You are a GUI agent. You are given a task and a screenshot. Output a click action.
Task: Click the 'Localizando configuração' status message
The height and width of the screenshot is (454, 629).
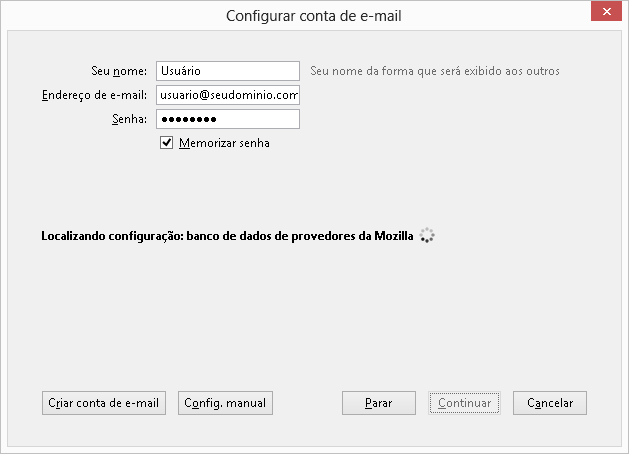click(227, 237)
